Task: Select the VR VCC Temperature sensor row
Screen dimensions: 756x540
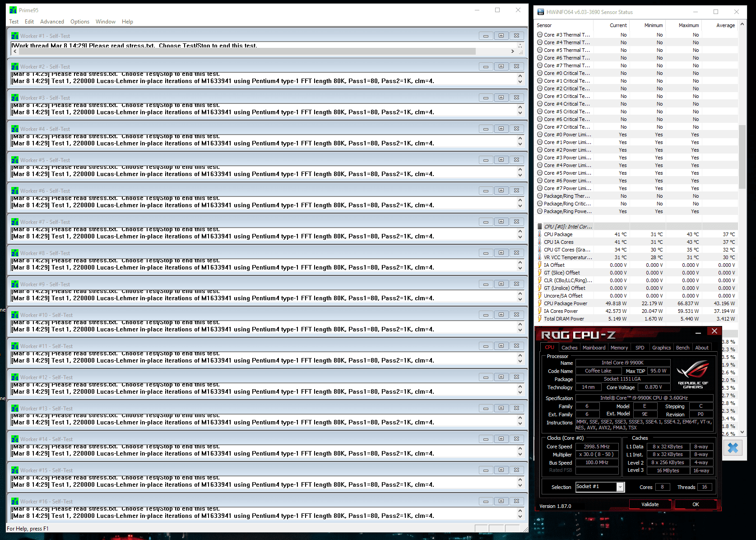Action: tap(636, 257)
